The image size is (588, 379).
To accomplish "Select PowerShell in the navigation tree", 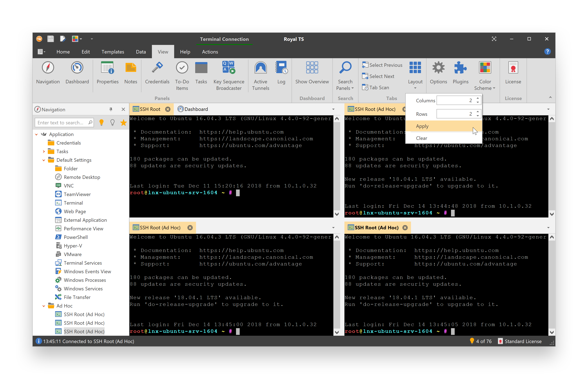I will pos(76,237).
